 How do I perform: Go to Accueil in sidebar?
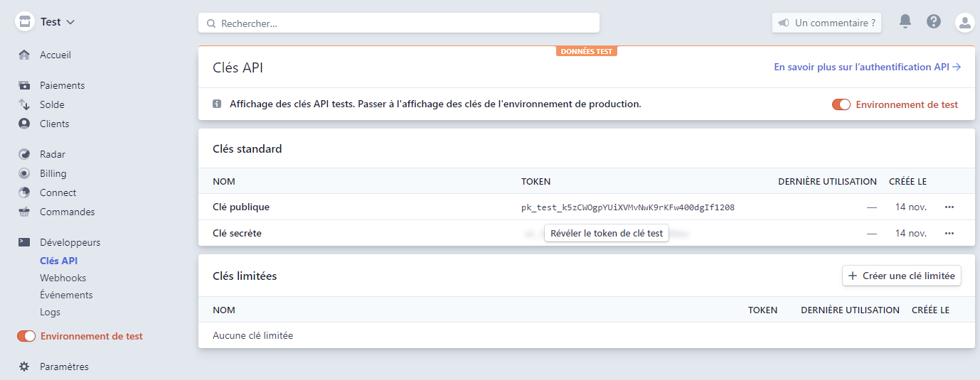pos(55,55)
